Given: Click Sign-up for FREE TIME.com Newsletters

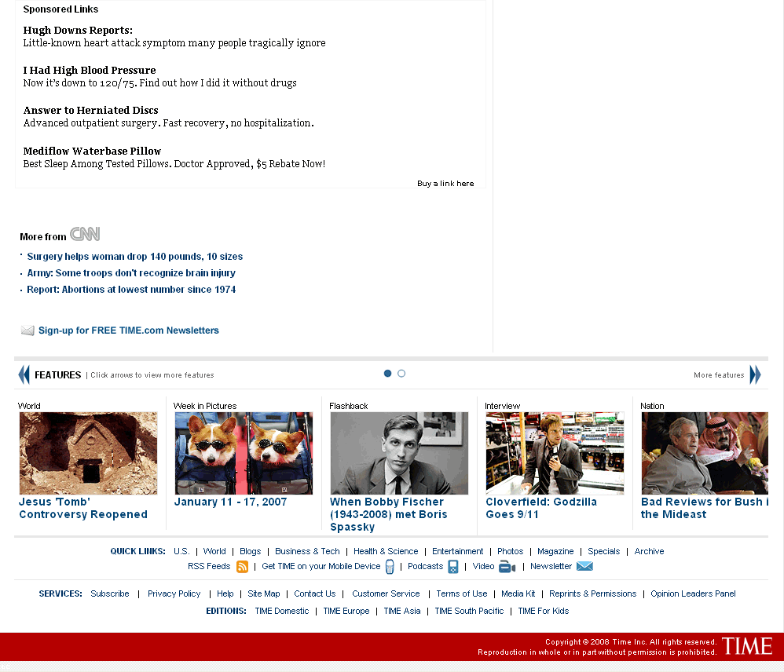Looking at the screenshot, I should [x=129, y=331].
